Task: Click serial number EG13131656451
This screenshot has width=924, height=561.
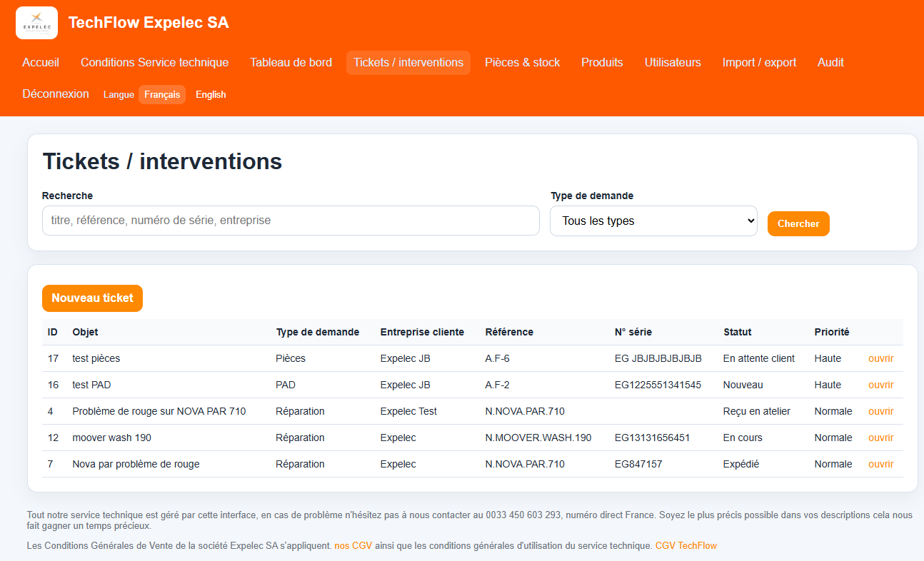Action: (x=652, y=438)
